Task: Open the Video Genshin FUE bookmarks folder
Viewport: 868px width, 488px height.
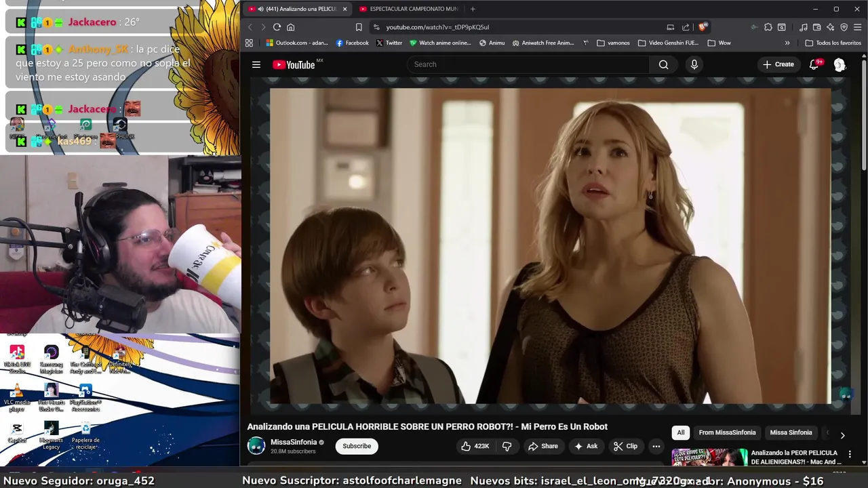Action: [x=668, y=43]
